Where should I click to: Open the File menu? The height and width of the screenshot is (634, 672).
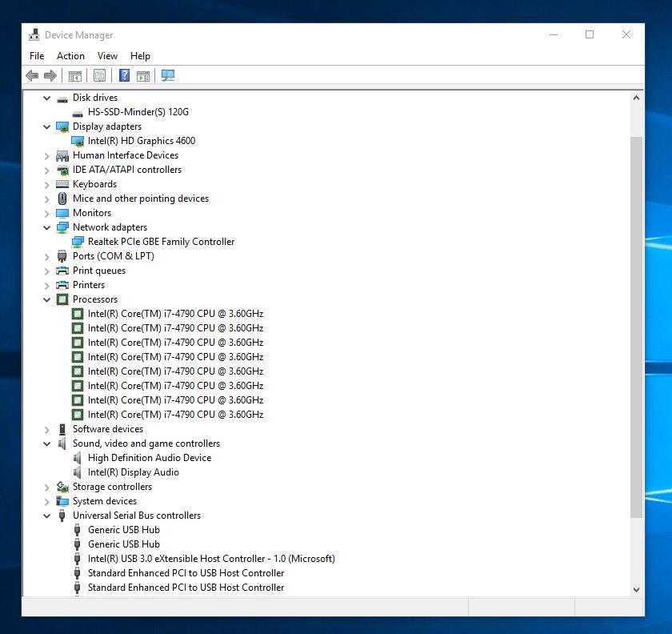click(x=37, y=56)
